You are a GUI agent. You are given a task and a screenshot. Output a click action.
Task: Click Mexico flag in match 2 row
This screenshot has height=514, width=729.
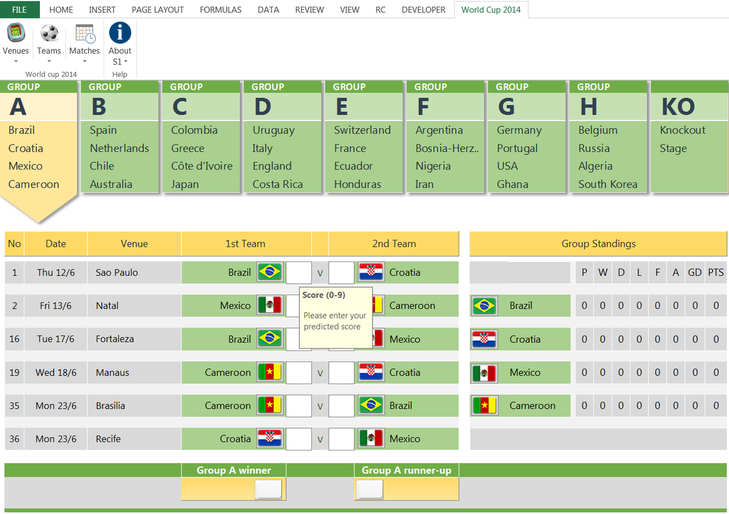point(270,305)
